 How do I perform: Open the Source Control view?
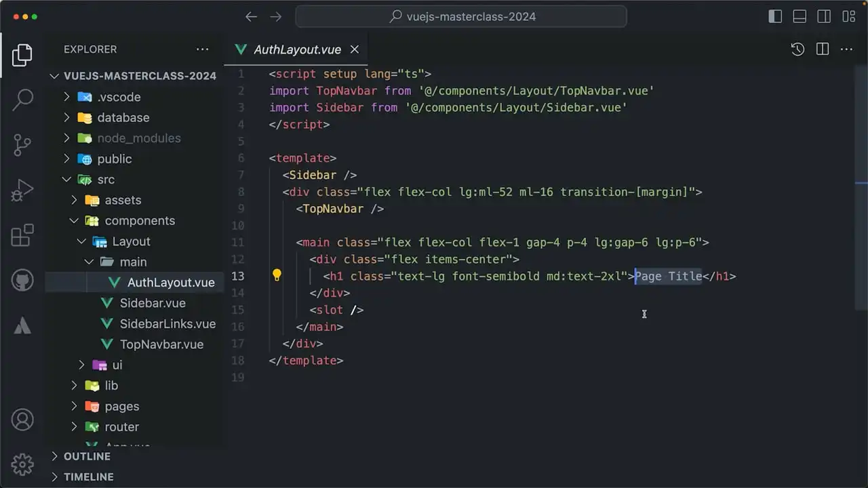coord(22,145)
